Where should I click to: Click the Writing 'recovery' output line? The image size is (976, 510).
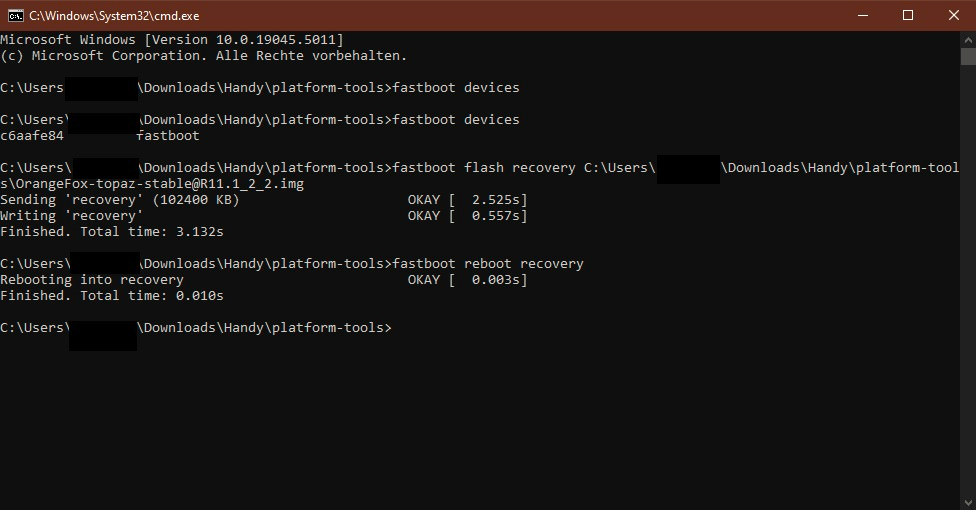point(71,216)
